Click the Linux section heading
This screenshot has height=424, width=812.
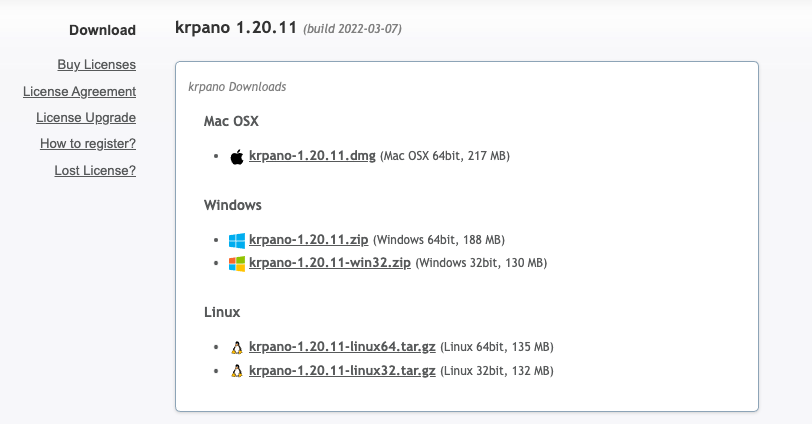pos(222,312)
